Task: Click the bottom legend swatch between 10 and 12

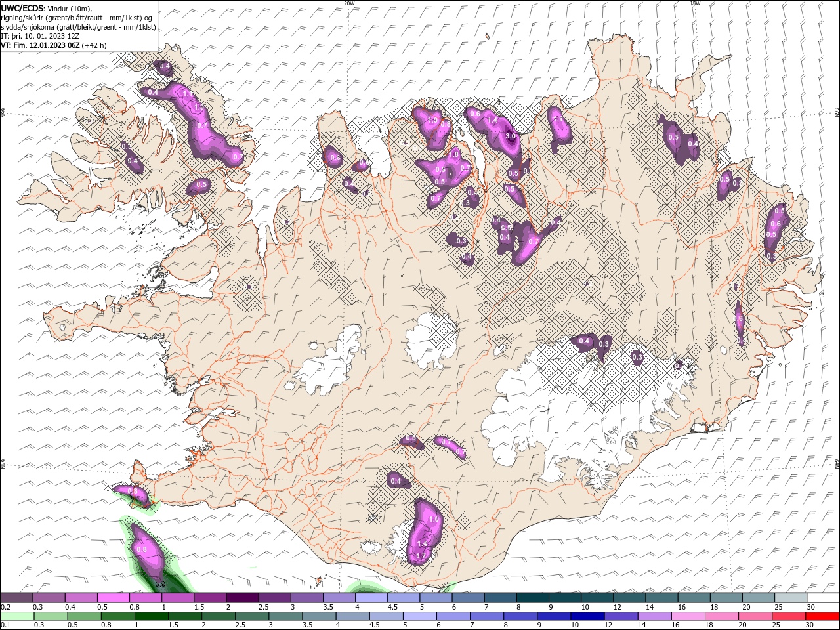Action: click(589, 616)
